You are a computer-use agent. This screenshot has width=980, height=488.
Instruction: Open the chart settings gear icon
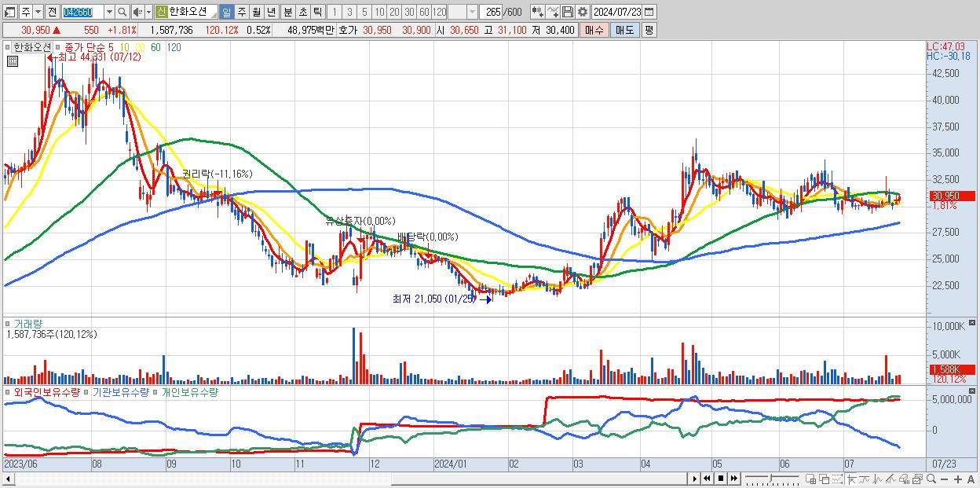tap(582, 12)
